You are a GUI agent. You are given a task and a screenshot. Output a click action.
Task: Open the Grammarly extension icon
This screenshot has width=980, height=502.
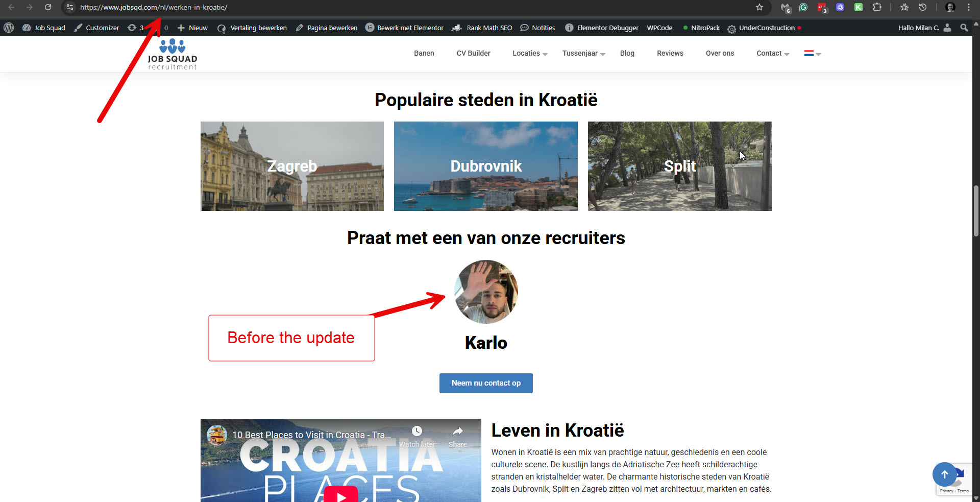click(x=803, y=7)
